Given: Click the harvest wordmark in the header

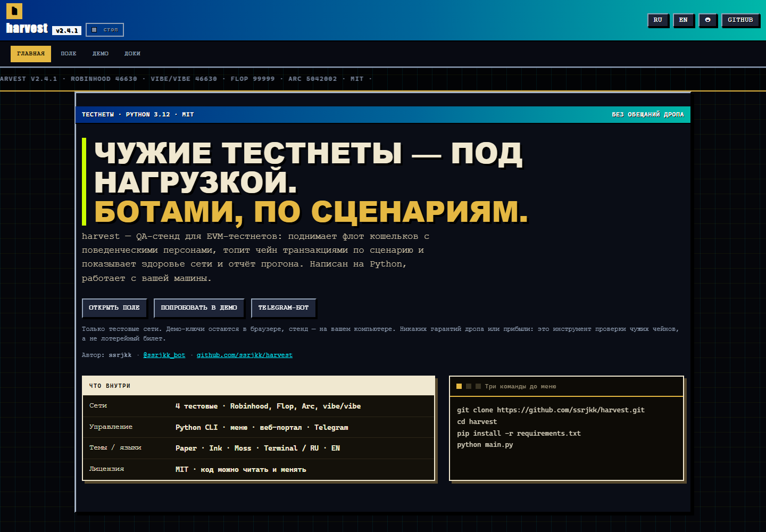Looking at the screenshot, I should click(27, 28).
